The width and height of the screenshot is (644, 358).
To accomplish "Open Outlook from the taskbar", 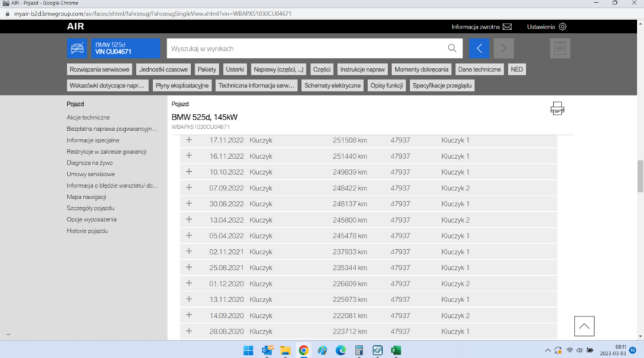I will (x=268, y=350).
